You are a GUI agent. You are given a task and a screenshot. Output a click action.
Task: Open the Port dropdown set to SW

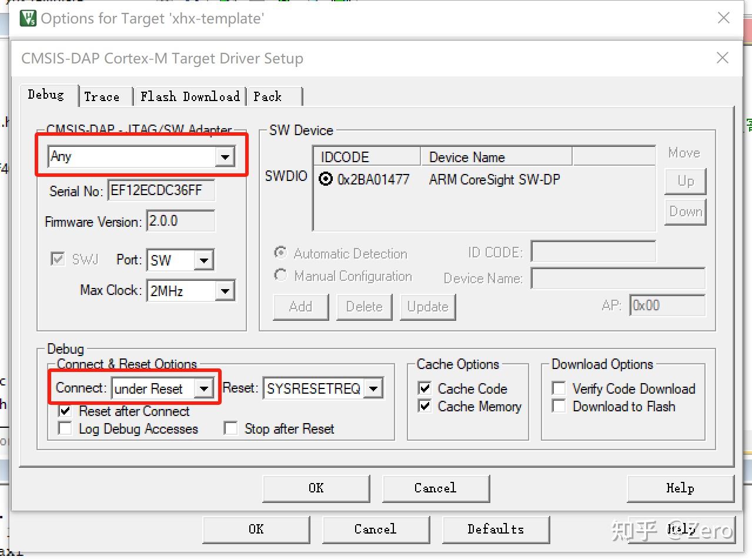coord(205,260)
